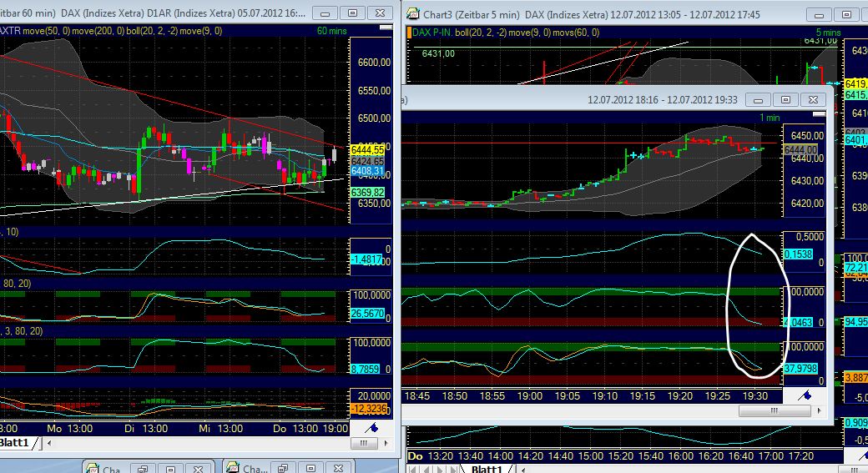This screenshot has height=473, width=868.
Task: Click the green 6369,82 price label
Action: coord(367,192)
